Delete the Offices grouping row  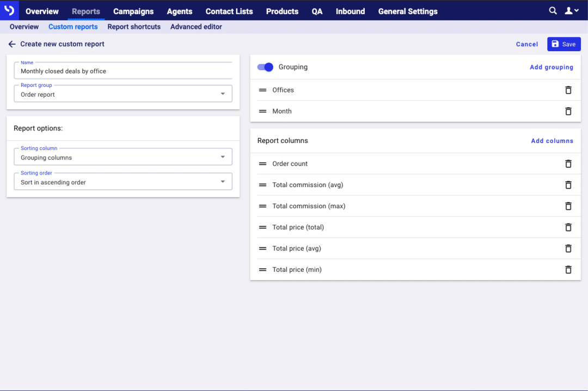tap(568, 90)
